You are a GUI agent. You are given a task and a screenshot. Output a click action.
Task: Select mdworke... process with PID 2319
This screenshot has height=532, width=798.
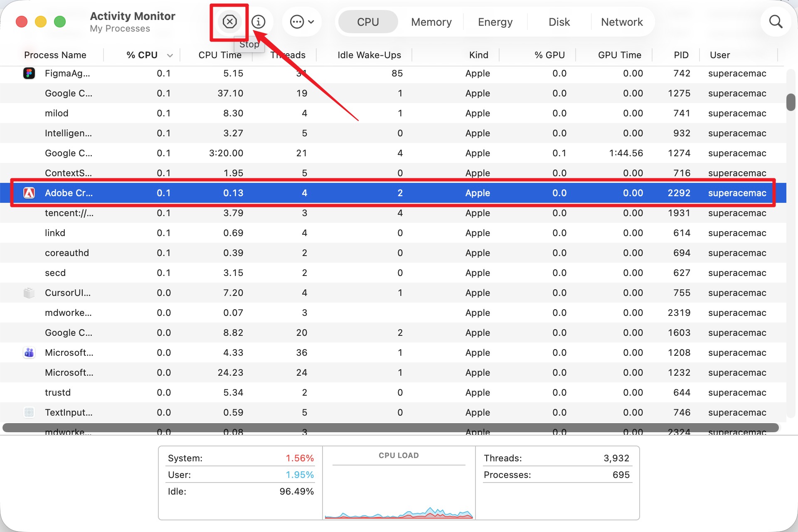[393, 313]
